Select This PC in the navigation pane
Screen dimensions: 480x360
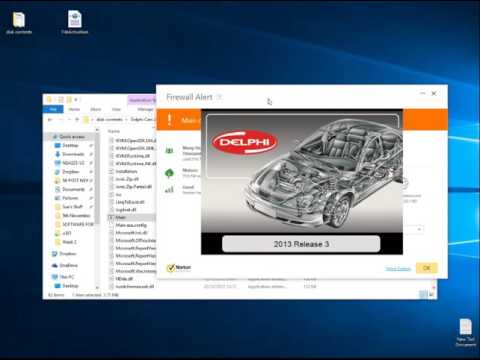click(67, 277)
